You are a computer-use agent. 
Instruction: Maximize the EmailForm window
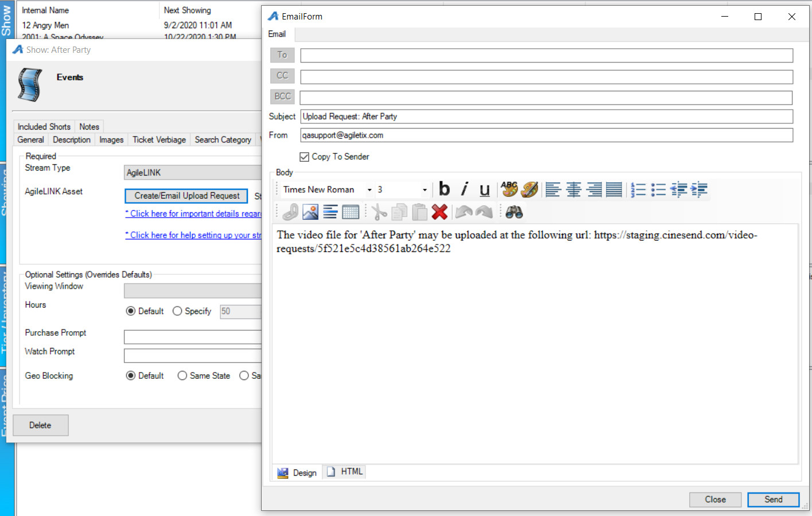pos(758,17)
